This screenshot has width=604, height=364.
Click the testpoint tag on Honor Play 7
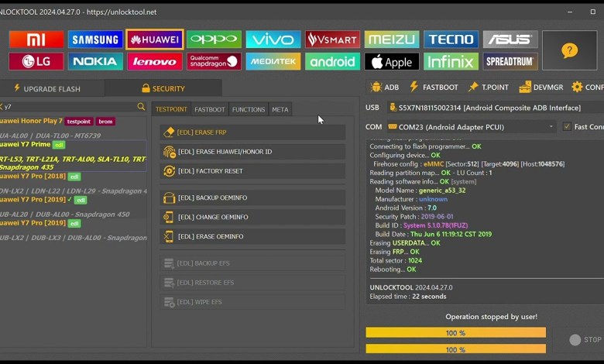pyautogui.click(x=78, y=122)
